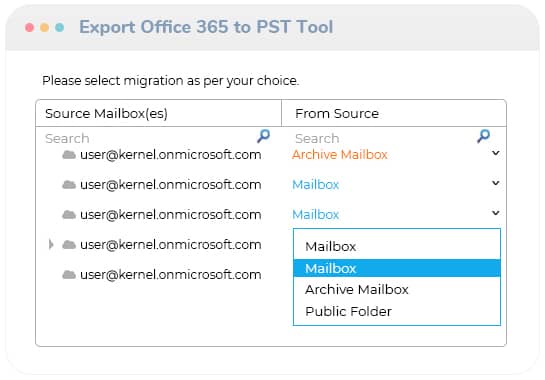Focus the Source Mailbox search field
This screenshot has height=380, width=545.
(x=150, y=138)
